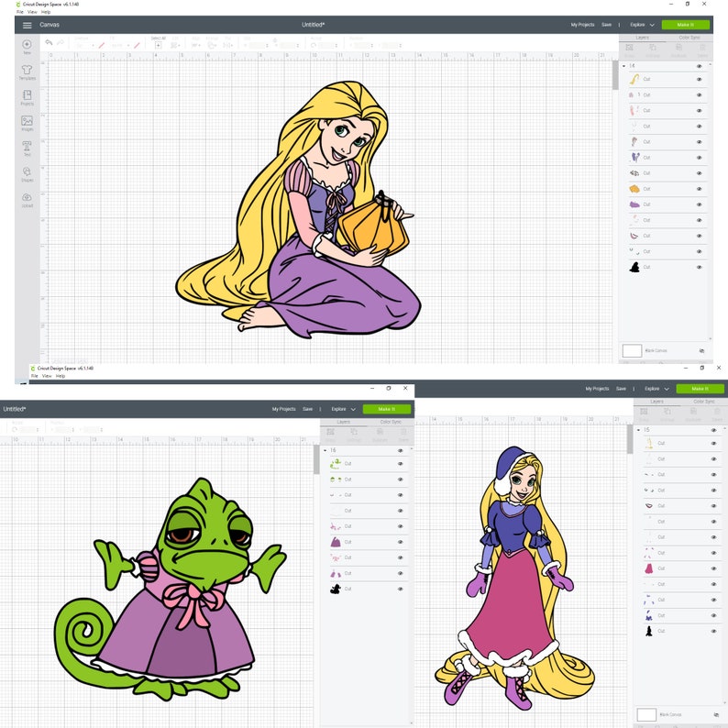This screenshot has width=728, height=728.
Task: Open Explore machine dropdown in chameleon window
Action: [343, 410]
